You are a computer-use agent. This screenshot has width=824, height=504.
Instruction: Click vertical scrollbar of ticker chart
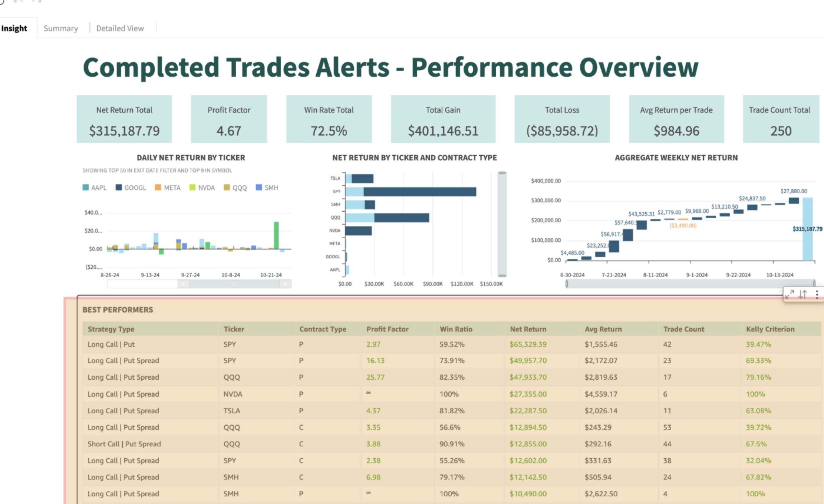point(502,224)
